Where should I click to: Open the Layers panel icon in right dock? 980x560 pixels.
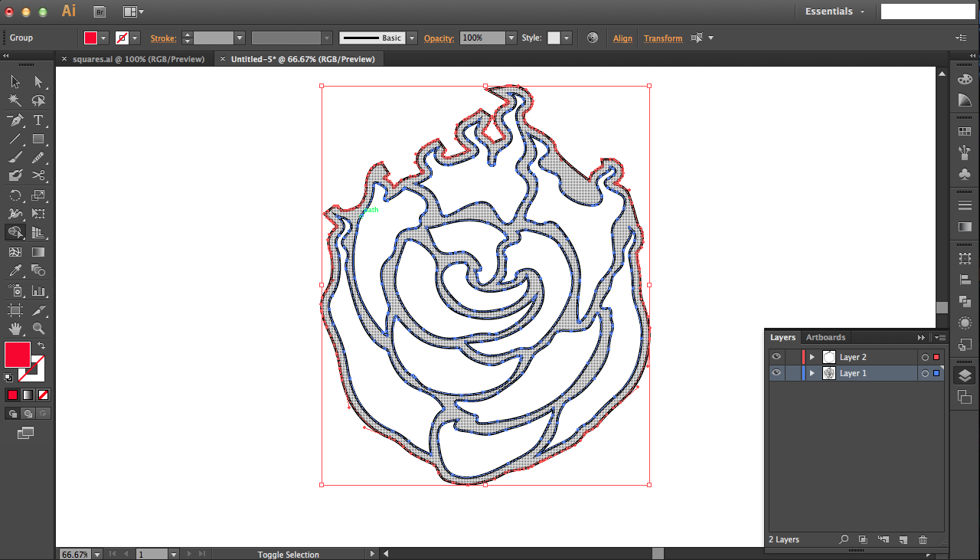[965, 375]
